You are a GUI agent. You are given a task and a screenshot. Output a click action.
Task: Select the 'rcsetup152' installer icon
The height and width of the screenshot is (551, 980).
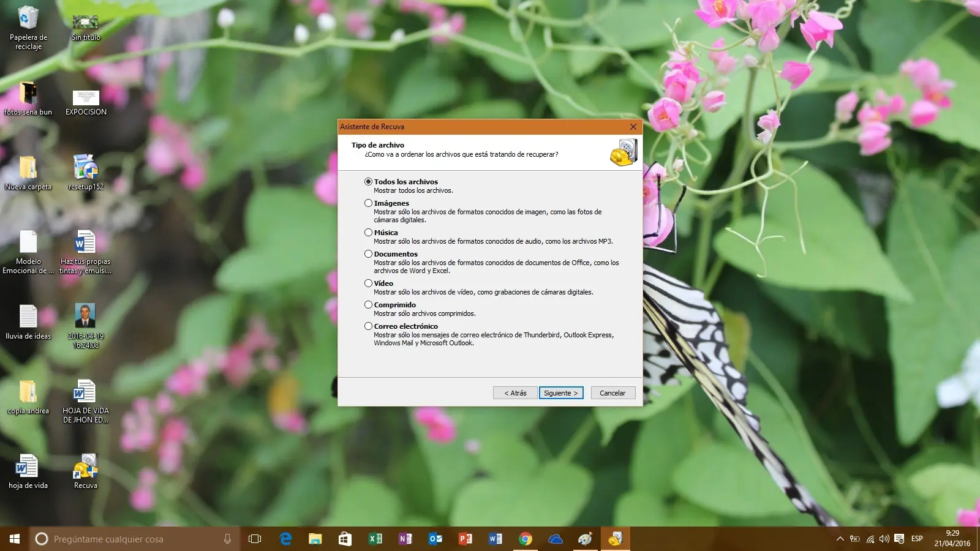[86, 173]
